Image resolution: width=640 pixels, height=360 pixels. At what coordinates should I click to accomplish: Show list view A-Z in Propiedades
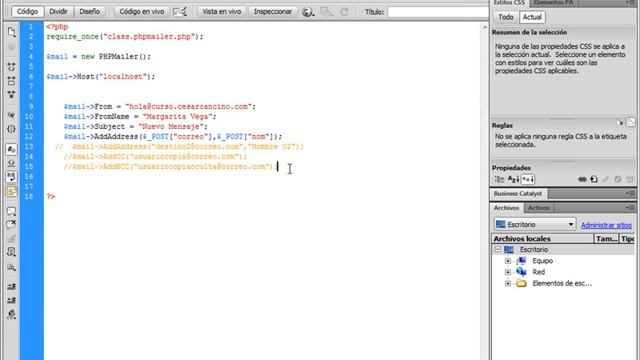click(513, 179)
